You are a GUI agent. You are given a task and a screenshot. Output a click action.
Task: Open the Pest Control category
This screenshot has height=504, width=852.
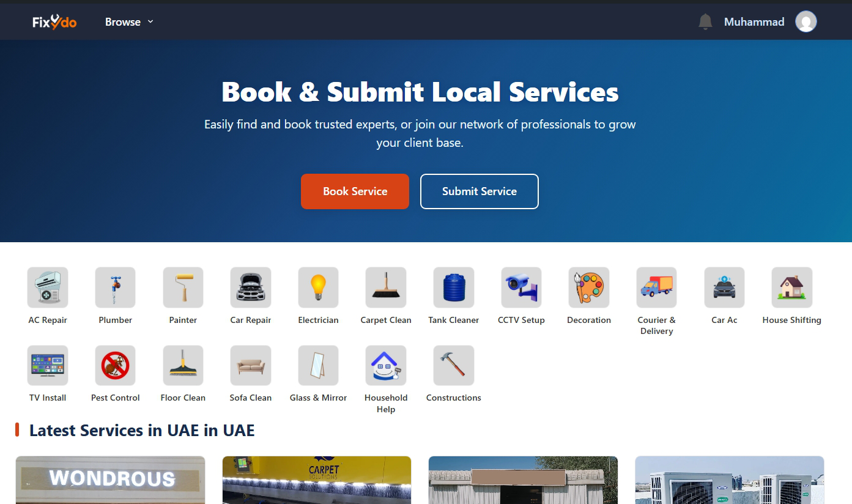115,365
